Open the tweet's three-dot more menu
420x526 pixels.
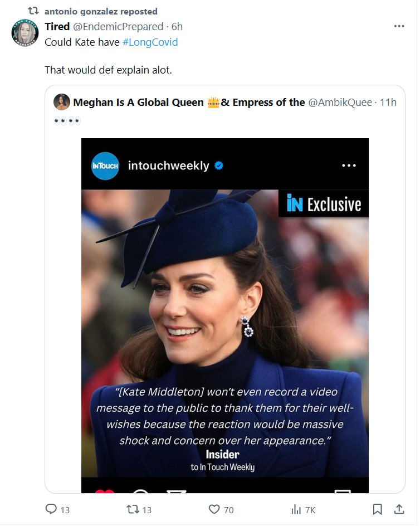click(x=399, y=26)
